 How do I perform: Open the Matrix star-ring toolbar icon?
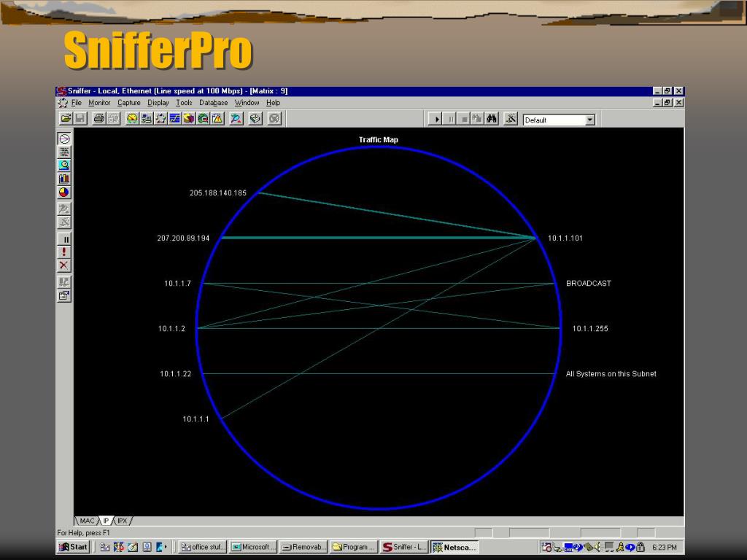[x=160, y=118]
